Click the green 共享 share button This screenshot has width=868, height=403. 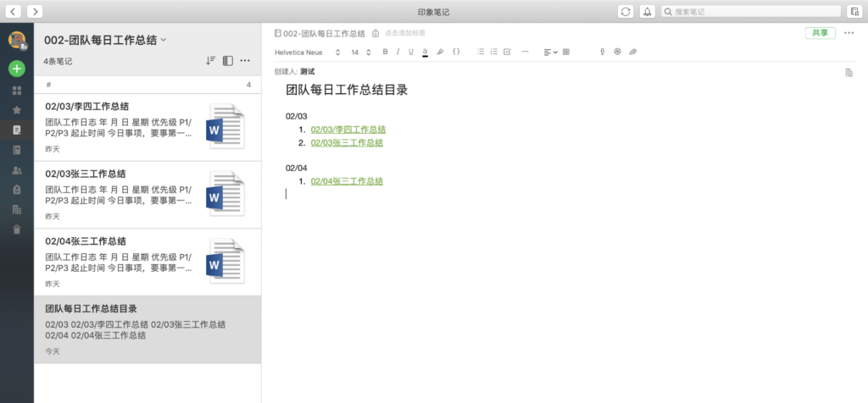(x=820, y=33)
